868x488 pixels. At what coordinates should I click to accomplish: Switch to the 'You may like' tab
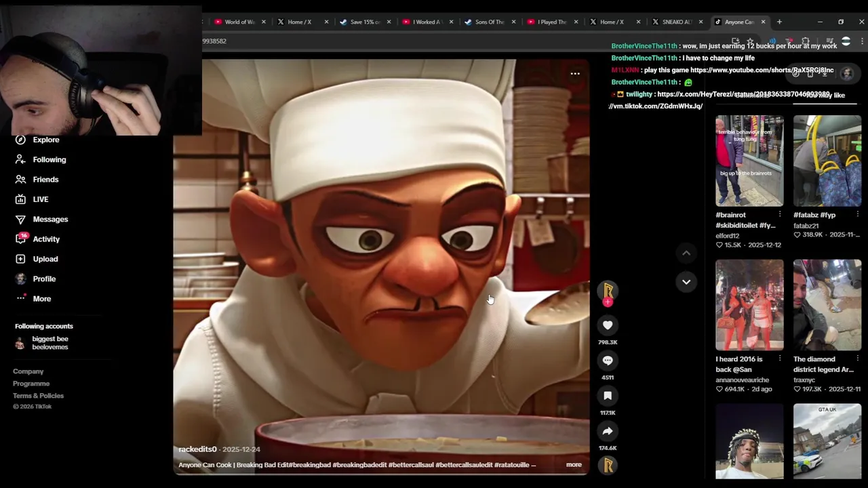[826, 96]
